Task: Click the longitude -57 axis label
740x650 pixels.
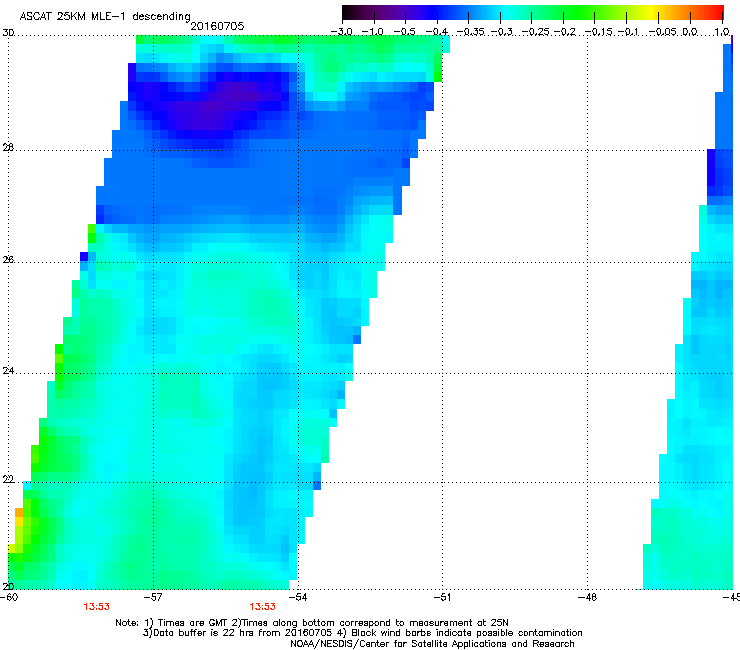Action: pyautogui.click(x=153, y=597)
